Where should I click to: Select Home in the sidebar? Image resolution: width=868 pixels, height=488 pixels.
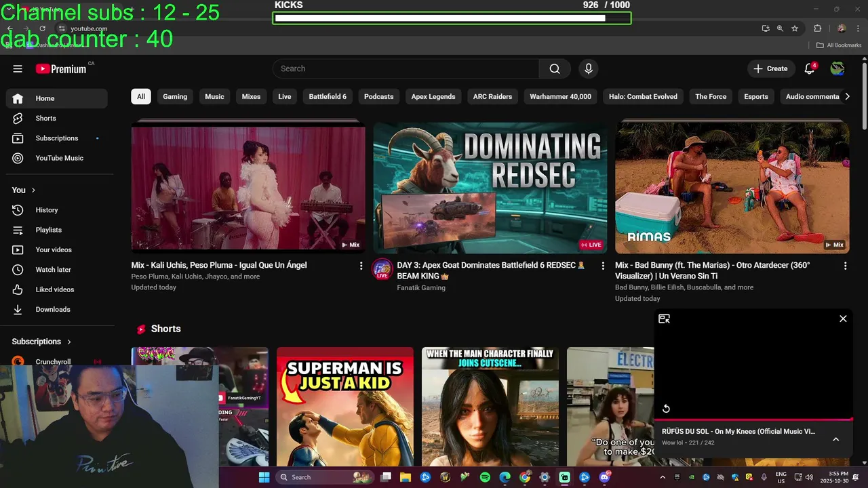(x=57, y=98)
